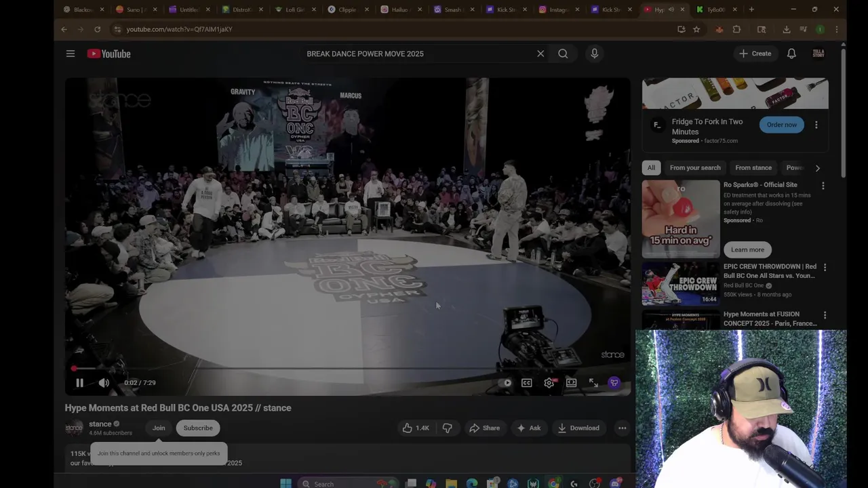Image resolution: width=868 pixels, height=488 pixels.
Task: Start voice search with the microphone
Action: pos(594,54)
